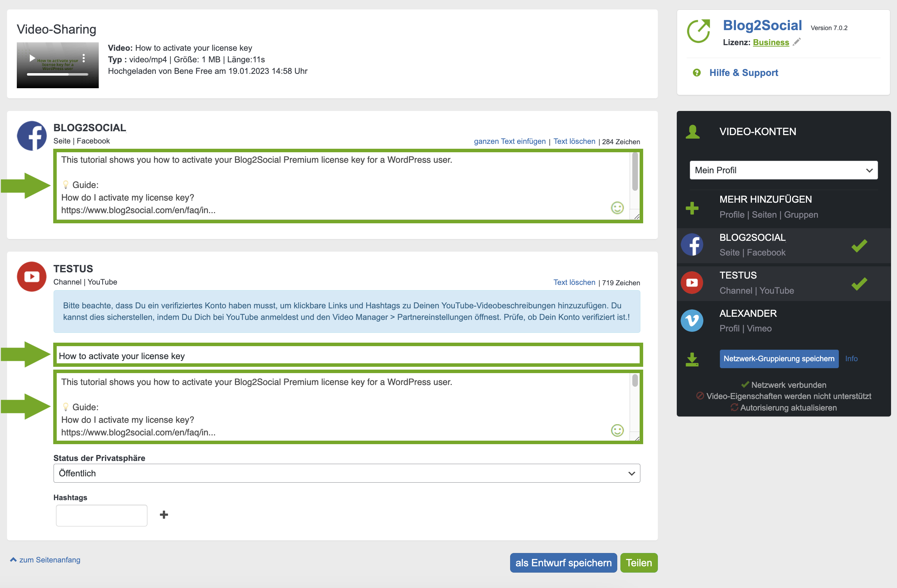
Task: Open emoji picker in YouTube description
Action: pos(617,430)
